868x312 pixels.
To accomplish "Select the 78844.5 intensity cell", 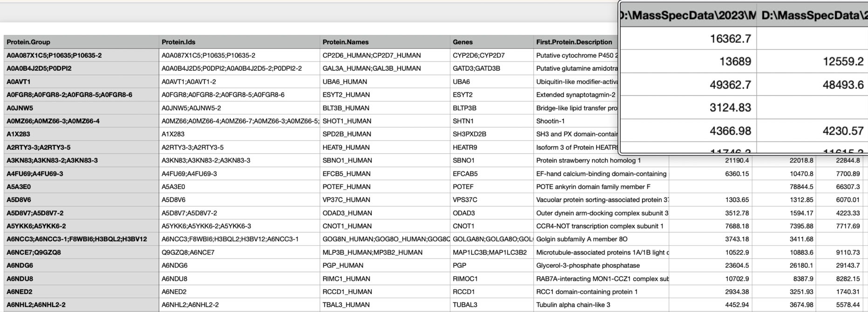I will pos(801,187).
